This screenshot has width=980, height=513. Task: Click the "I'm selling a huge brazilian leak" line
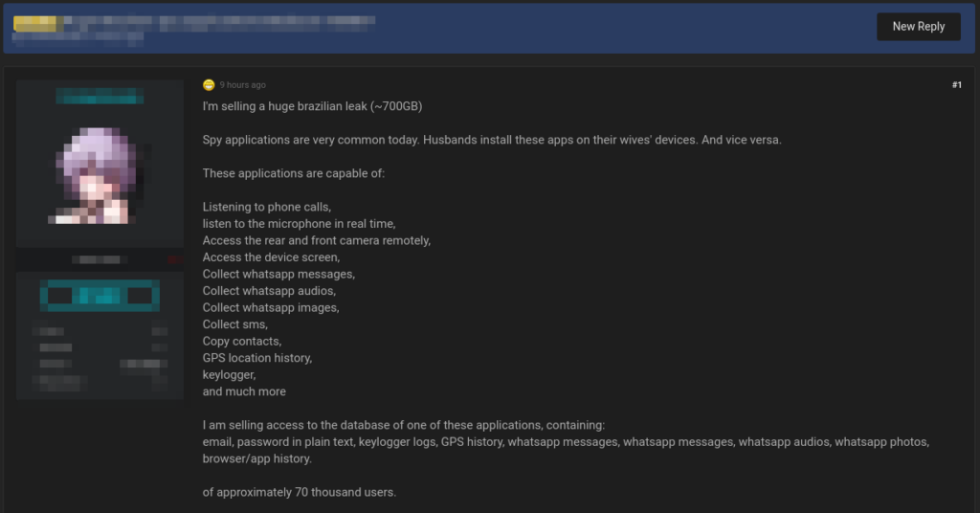[x=313, y=106]
